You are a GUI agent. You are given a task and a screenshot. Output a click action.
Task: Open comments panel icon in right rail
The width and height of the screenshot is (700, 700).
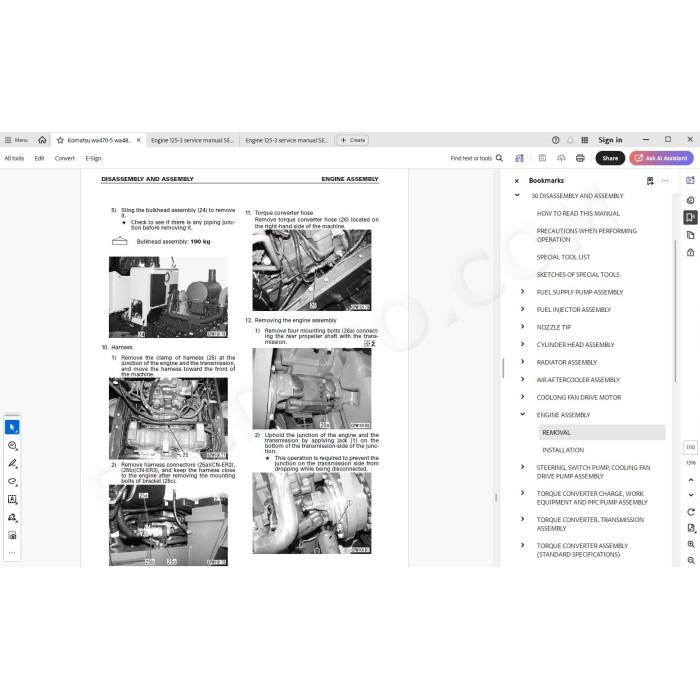690,200
